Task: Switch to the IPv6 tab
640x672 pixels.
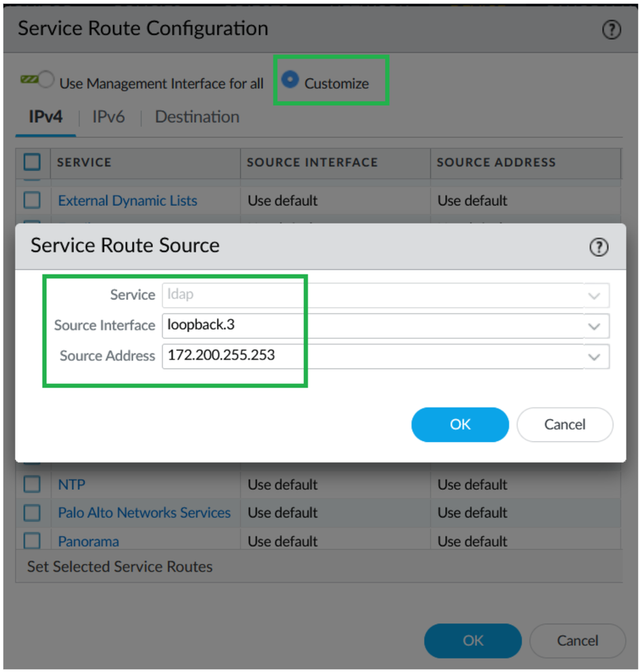Action: [108, 117]
